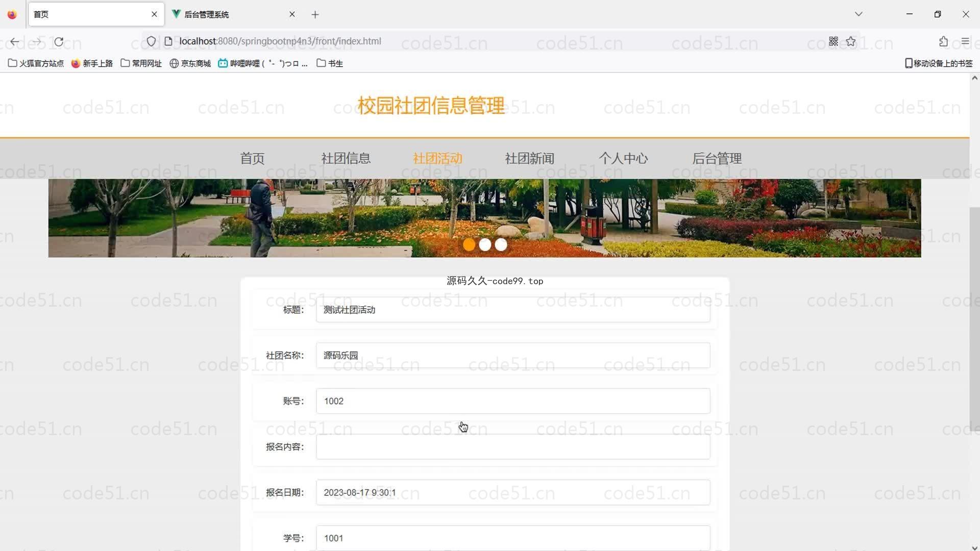
Task: Go to 个人中心 in the navigation
Action: 623,159
